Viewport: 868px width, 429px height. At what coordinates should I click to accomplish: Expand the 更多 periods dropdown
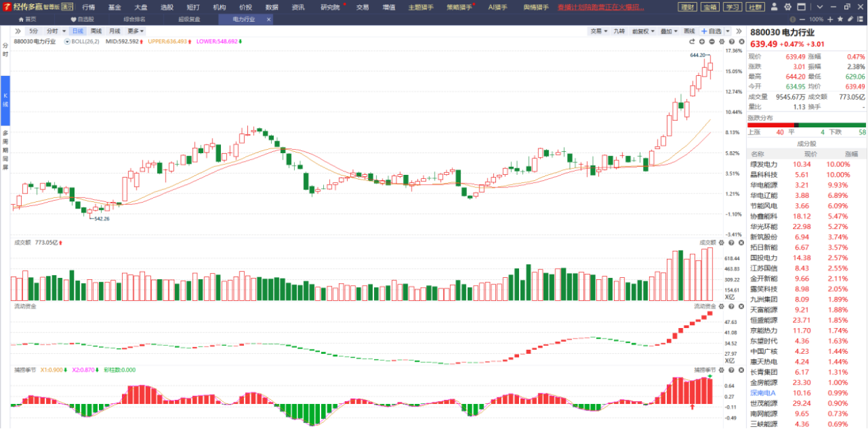(x=136, y=31)
